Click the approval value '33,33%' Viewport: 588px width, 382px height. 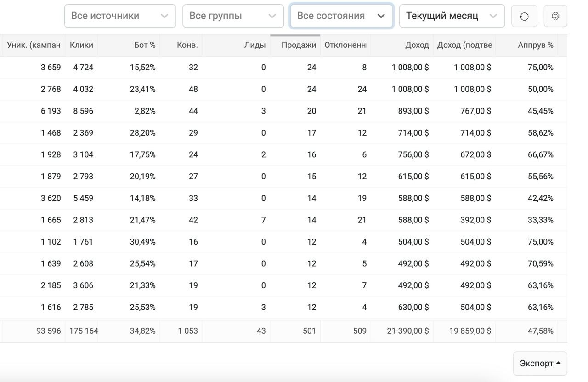(541, 220)
